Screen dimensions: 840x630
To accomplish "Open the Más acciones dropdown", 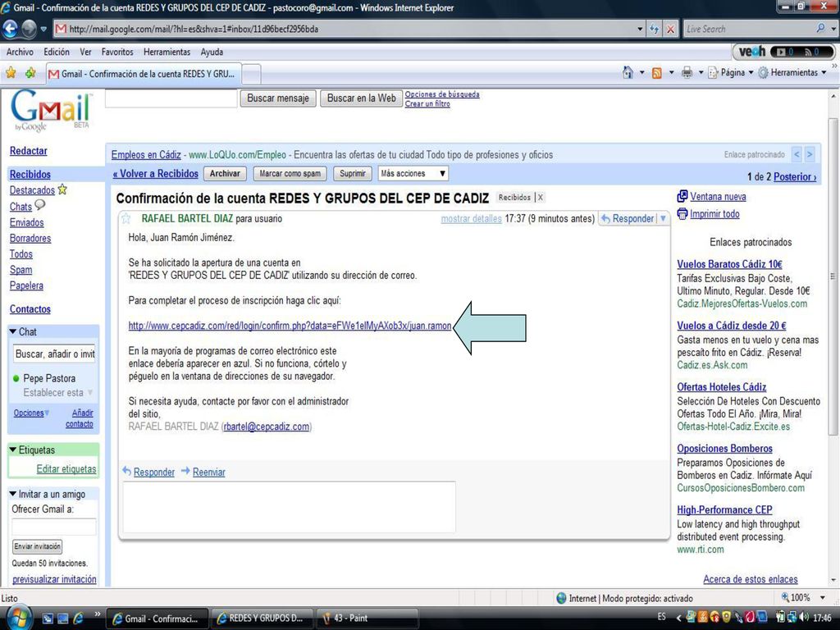I will tap(413, 174).
